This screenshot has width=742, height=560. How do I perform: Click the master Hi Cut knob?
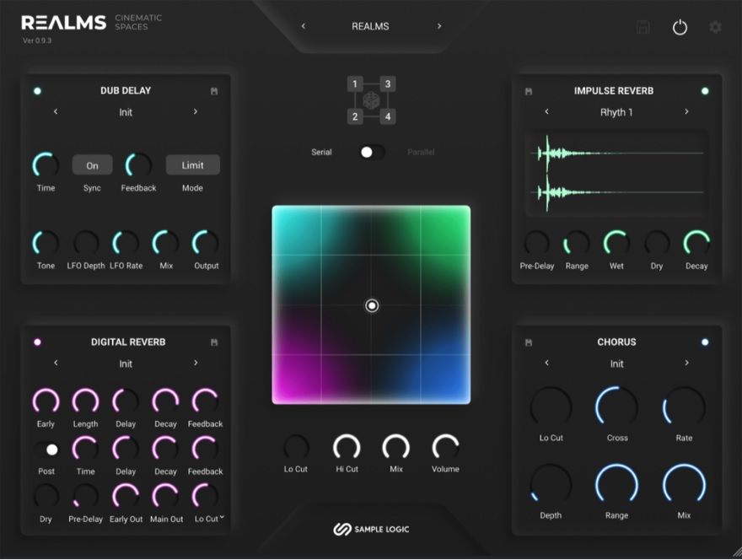click(347, 447)
